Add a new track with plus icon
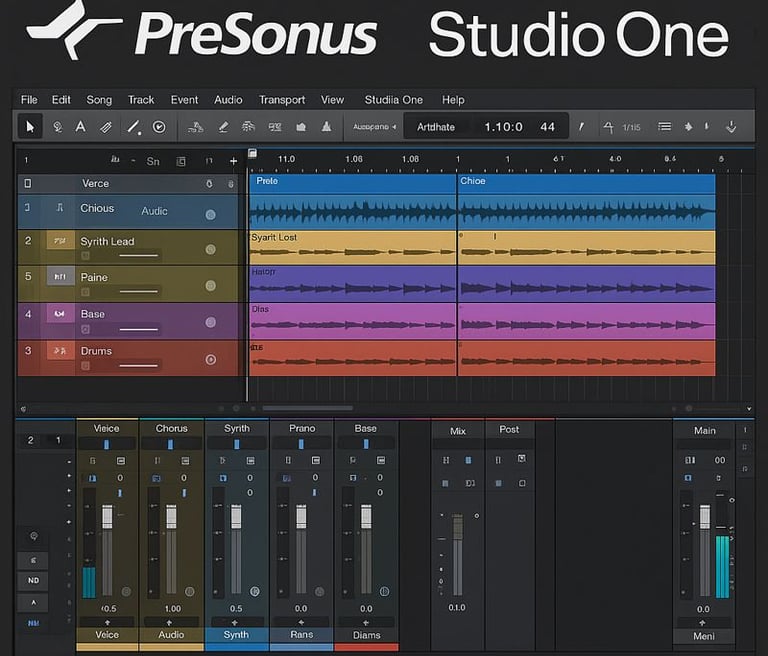 point(233,161)
